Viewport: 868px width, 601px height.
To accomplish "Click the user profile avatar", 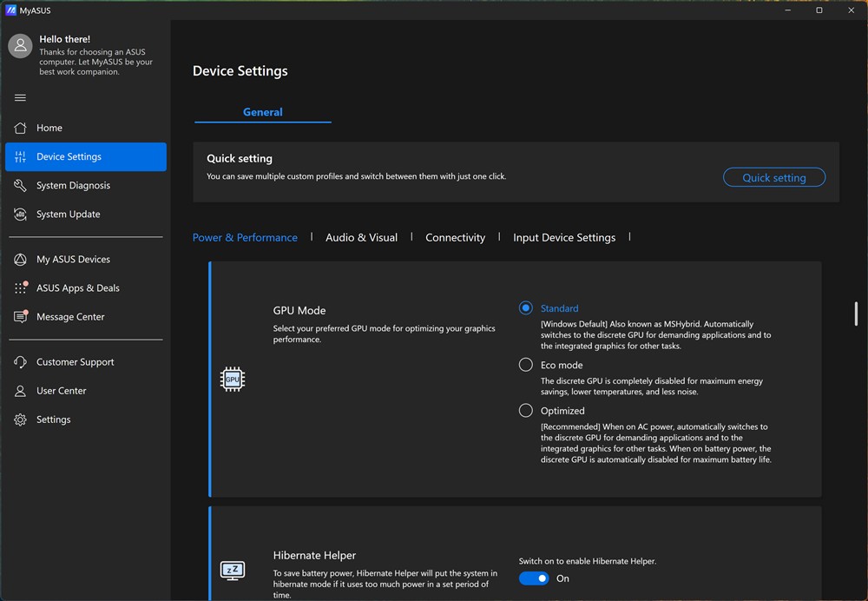I will click(x=20, y=47).
